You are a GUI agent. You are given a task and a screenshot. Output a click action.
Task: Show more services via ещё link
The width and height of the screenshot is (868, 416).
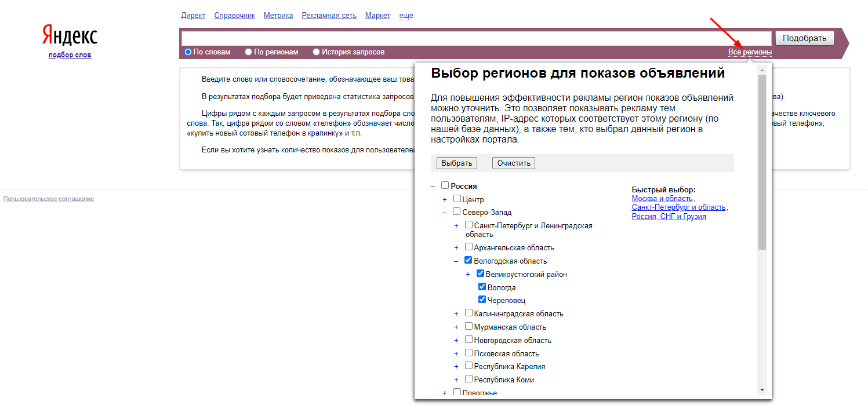click(x=406, y=16)
